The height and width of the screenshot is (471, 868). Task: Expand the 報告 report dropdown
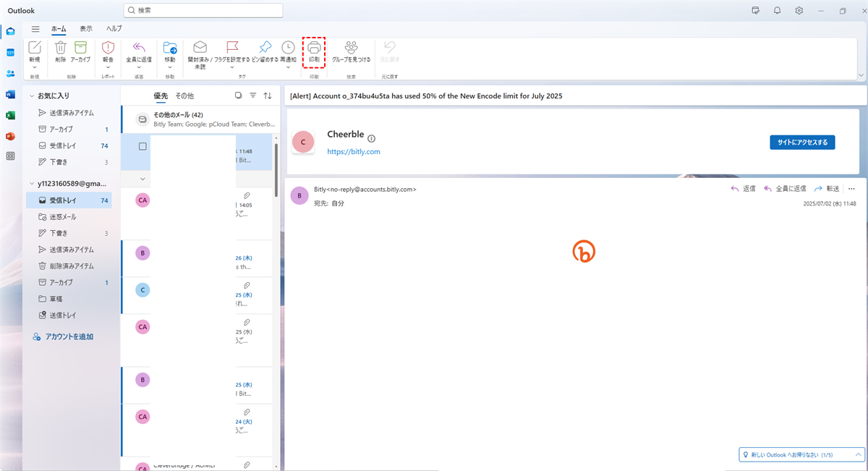[108, 68]
